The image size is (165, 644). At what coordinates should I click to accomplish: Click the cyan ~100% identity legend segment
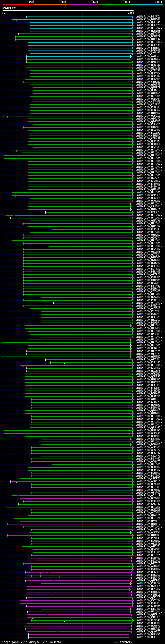(146, 5)
